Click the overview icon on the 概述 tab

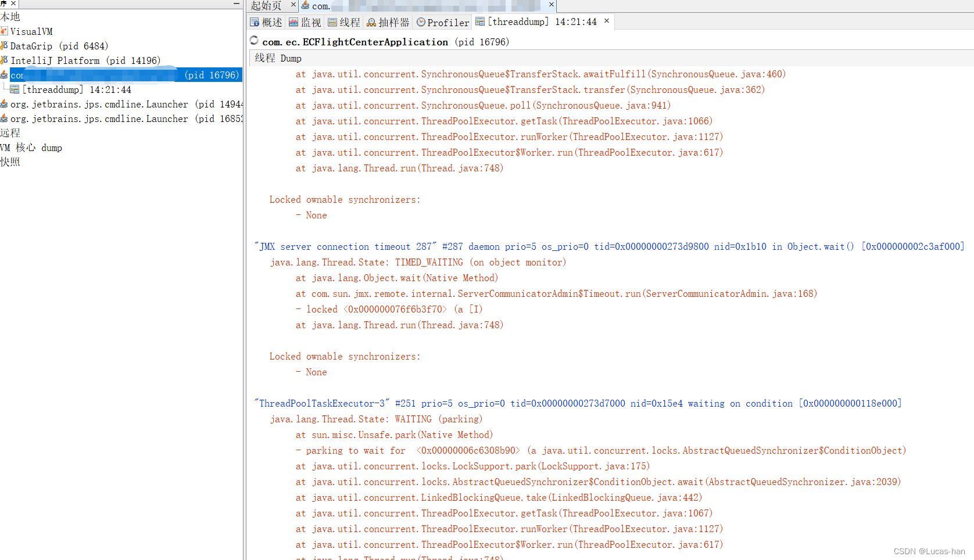(255, 23)
